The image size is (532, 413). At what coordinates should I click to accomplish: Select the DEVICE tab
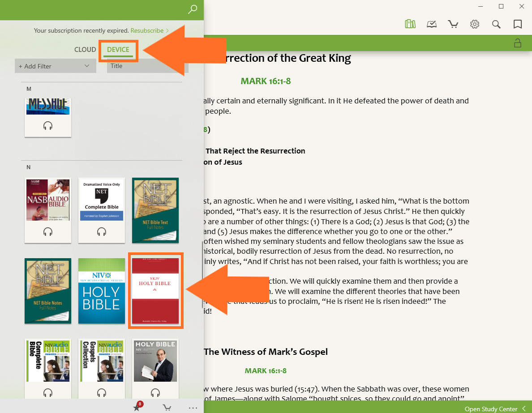[x=118, y=50]
